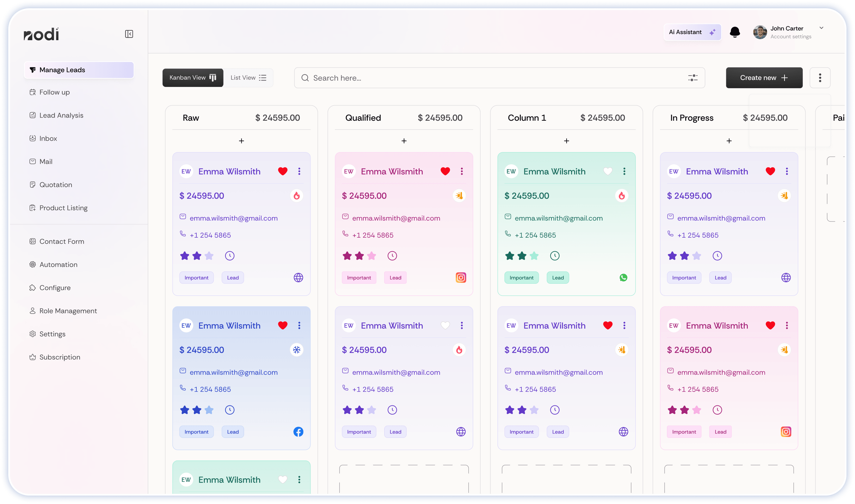Unfavorite the top card in the Raw column
This screenshot has width=855, height=504.
click(282, 171)
